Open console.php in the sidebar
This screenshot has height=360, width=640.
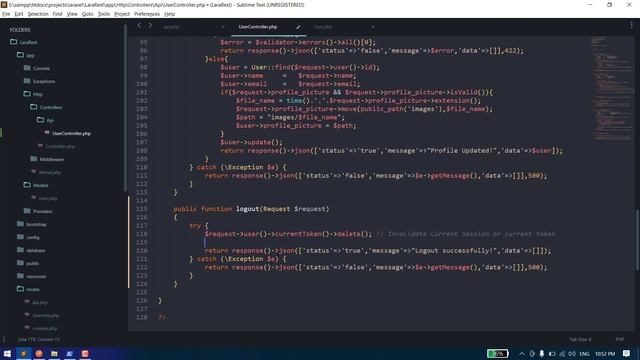tap(44, 329)
